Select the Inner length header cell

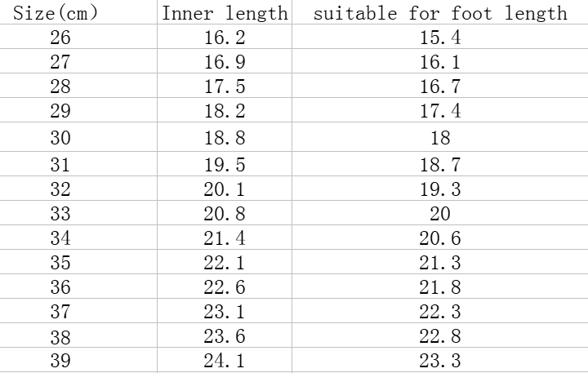(225, 13)
